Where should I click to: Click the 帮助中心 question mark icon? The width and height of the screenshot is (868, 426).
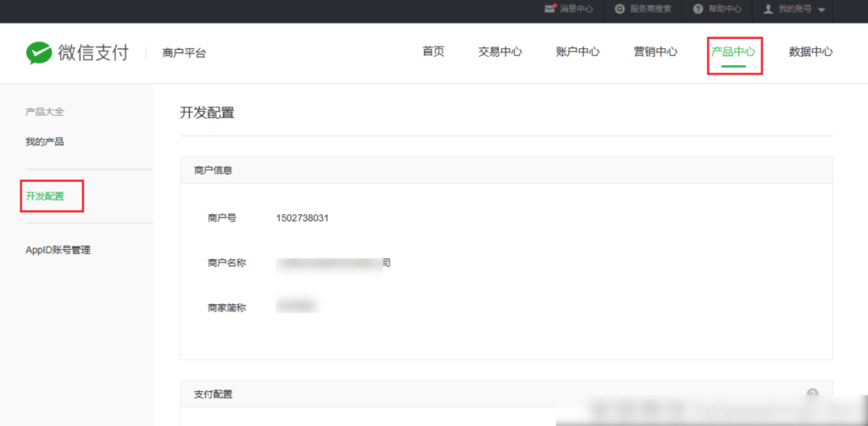click(698, 9)
